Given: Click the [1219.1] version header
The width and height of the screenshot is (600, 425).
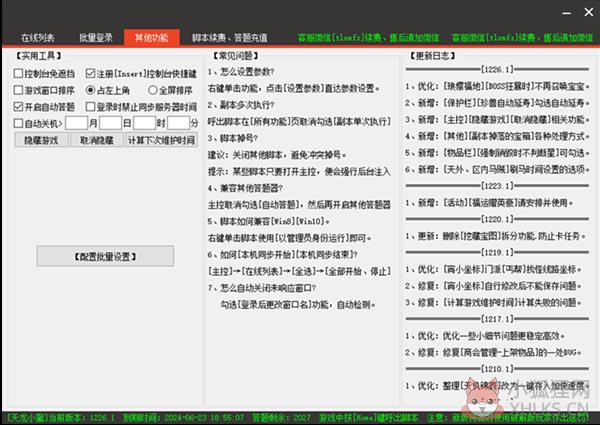Looking at the screenshot, I should [497, 252].
